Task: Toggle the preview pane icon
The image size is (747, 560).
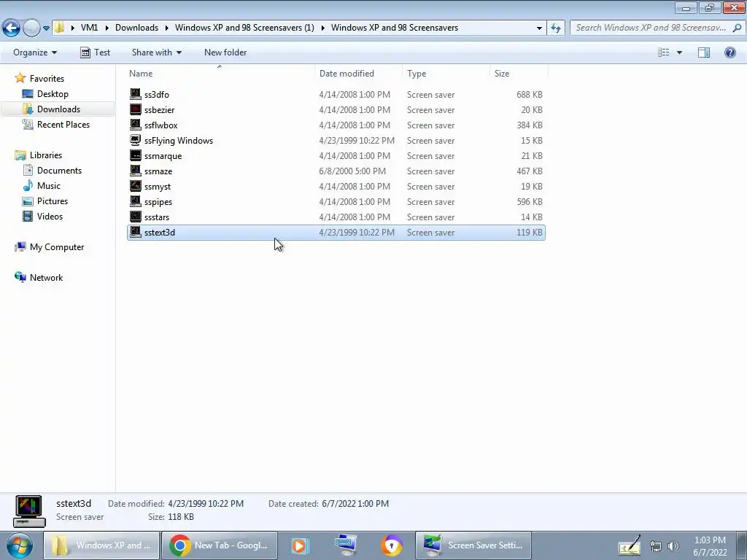Action: [x=704, y=52]
